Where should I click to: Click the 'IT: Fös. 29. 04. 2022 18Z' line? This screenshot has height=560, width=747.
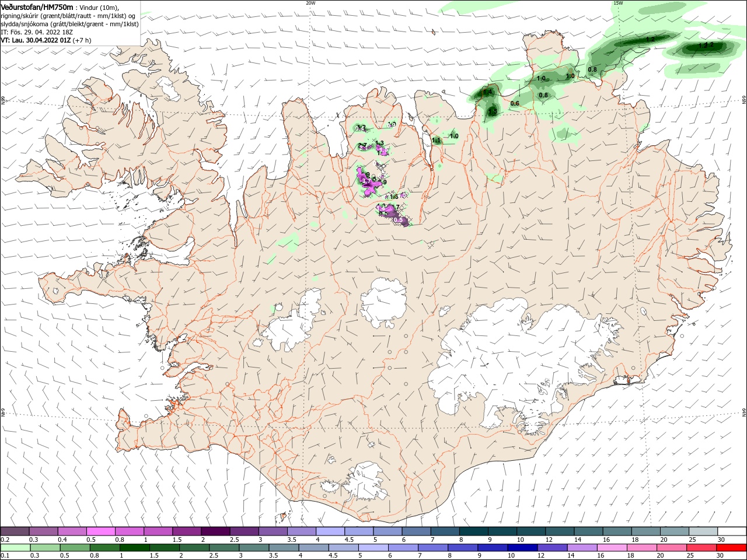tap(37, 32)
